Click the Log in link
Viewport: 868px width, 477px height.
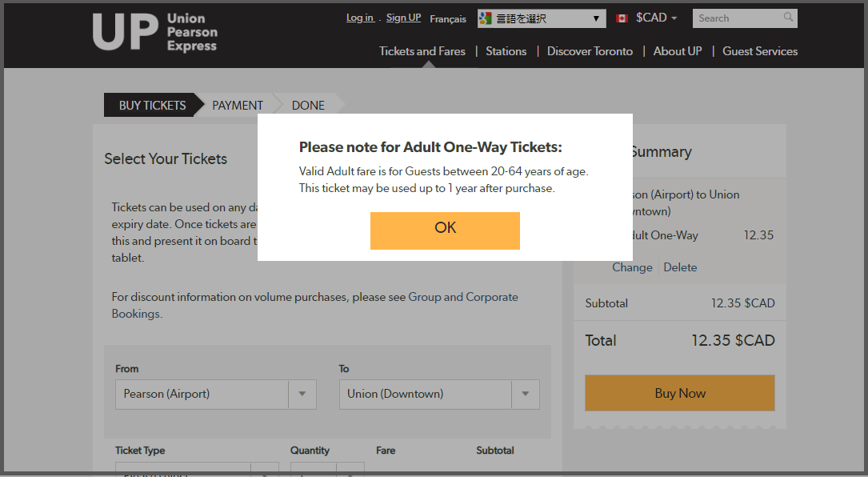tap(359, 18)
